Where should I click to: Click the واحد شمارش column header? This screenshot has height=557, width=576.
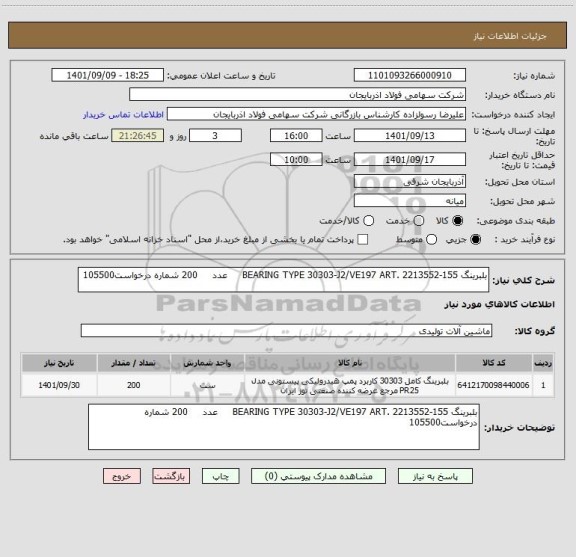click(x=208, y=363)
